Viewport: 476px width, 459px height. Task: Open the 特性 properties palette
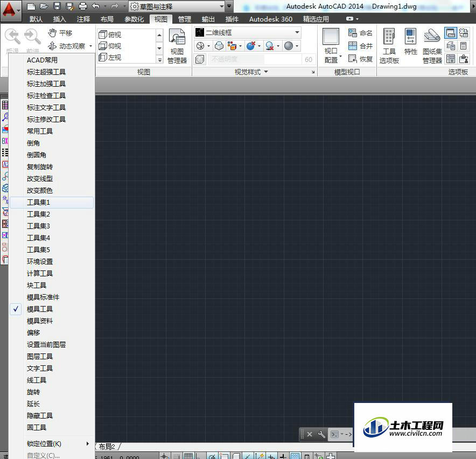pos(410,42)
